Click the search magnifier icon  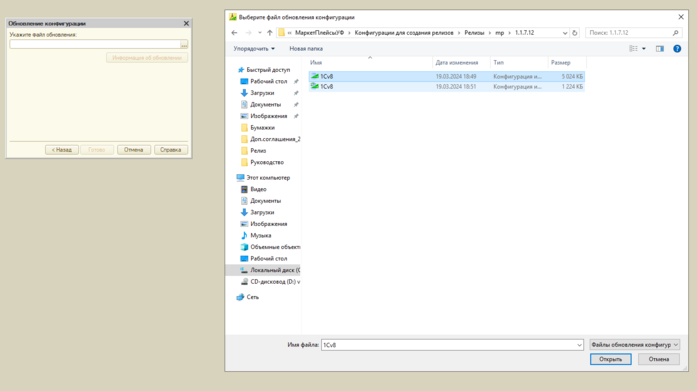tap(676, 33)
